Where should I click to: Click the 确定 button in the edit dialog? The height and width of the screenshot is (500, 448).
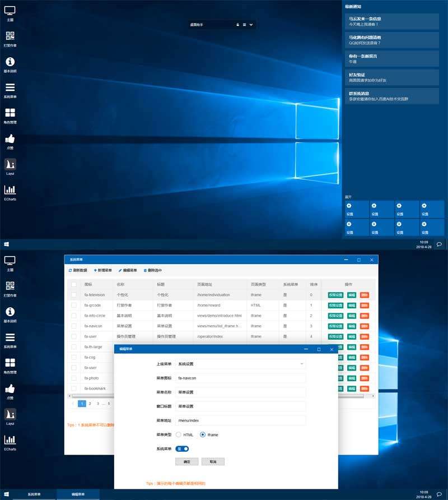coord(186,461)
